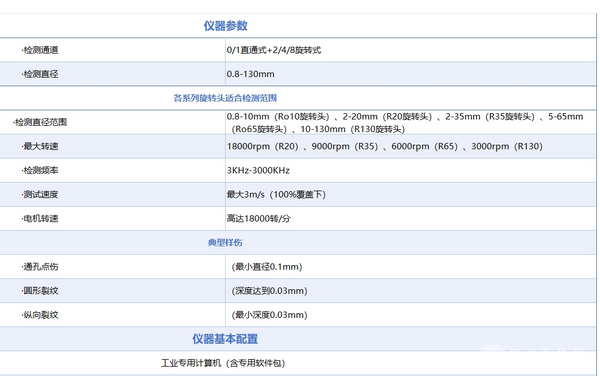Select the 检测频率 label
Viewport: 600px width, 376px height.
point(40,171)
